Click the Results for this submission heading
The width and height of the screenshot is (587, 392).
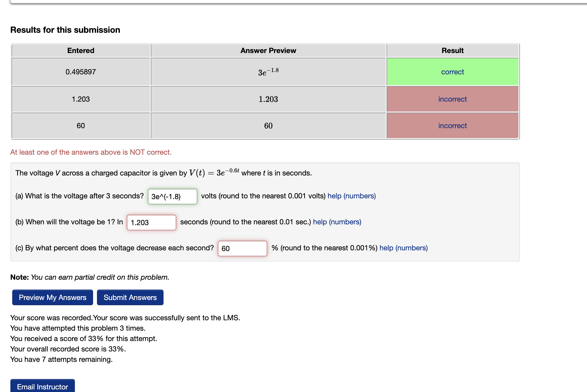coord(65,30)
